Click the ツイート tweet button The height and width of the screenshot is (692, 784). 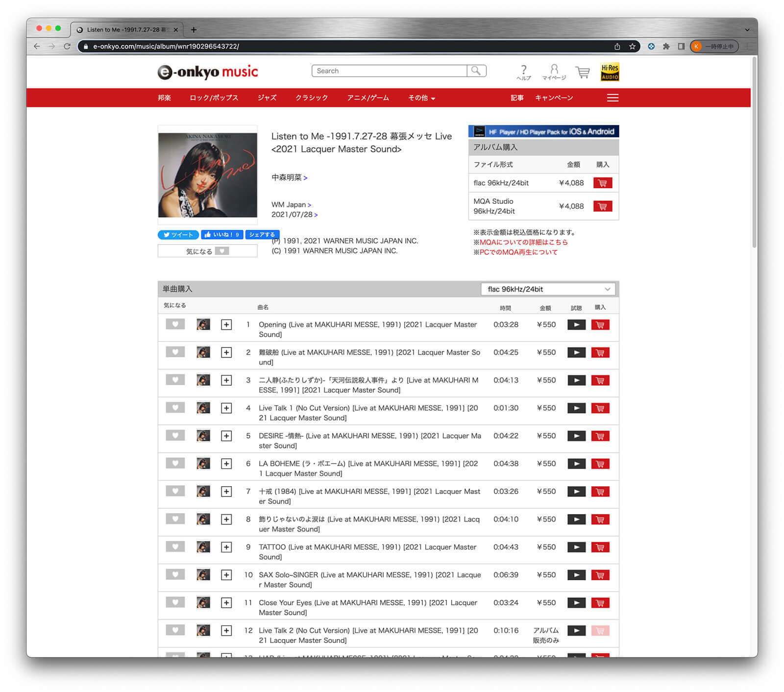[178, 235]
